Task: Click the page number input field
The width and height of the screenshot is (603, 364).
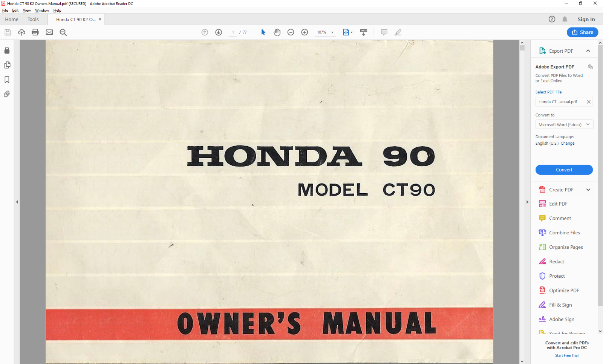Action: 233,32
